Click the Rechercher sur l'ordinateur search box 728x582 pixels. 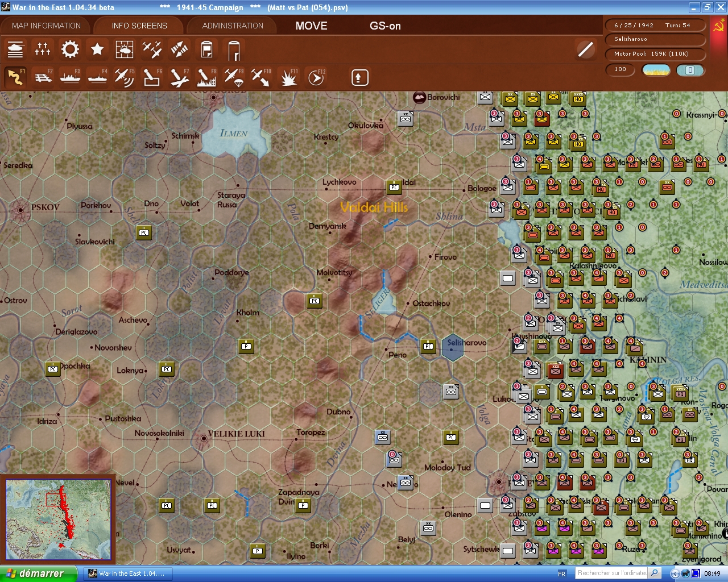point(612,573)
